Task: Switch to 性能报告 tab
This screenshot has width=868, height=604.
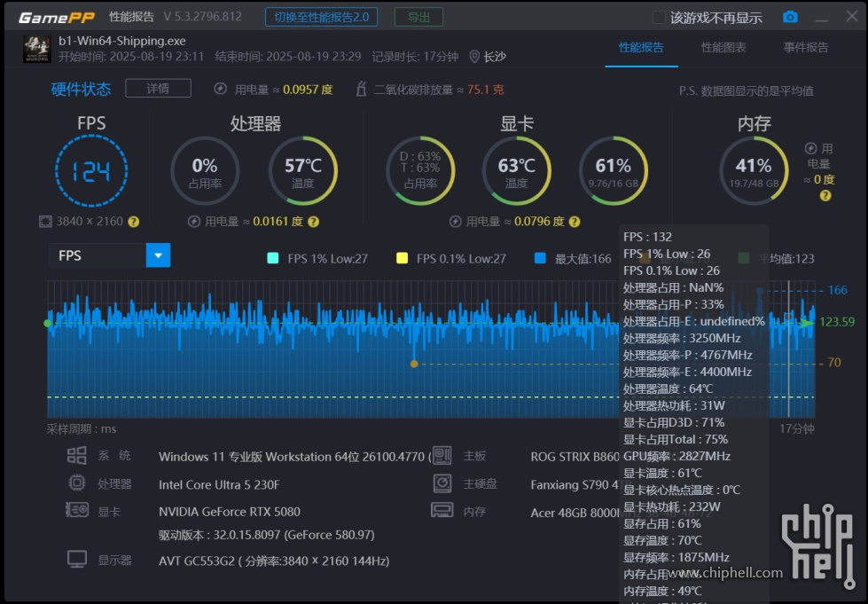Action: [x=641, y=48]
